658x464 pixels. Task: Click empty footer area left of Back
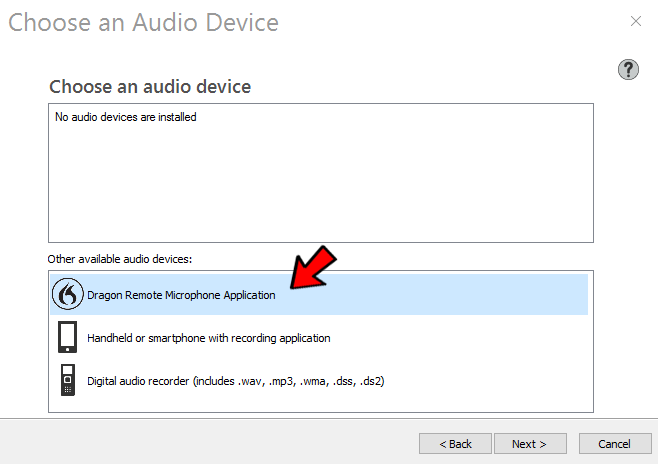(x=200, y=443)
